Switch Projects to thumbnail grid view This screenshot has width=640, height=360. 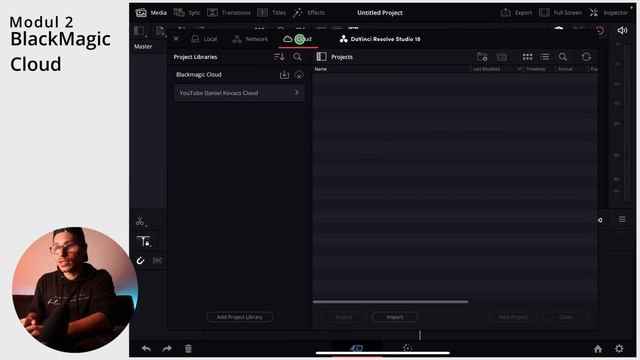click(x=527, y=57)
